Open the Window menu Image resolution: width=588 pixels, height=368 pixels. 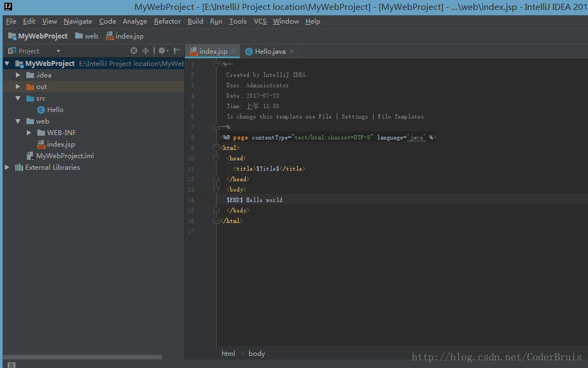[x=286, y=21]
